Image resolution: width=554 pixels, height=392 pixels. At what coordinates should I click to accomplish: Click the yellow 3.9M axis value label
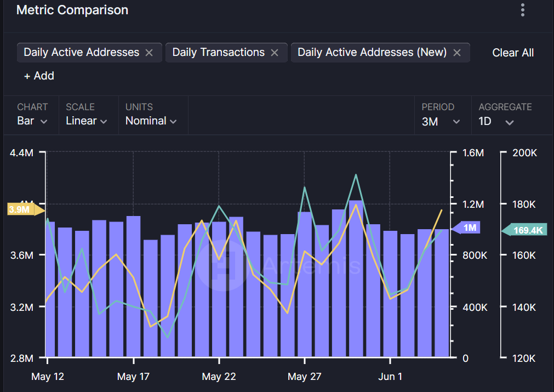(x=22, y=209)
